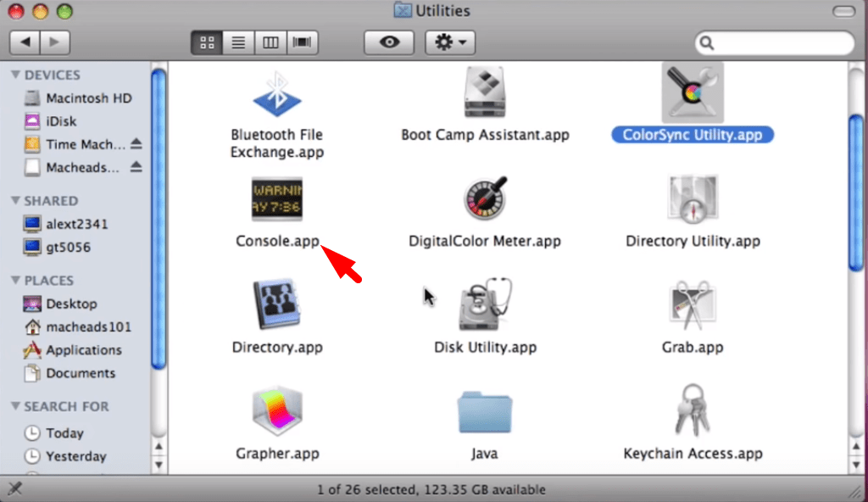
Task: Select Time Machine drive in sidebar
Action: pyautogui.click(x=75, y=145)
